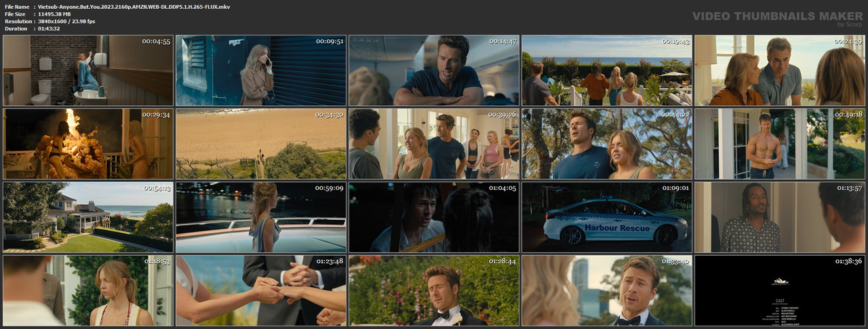Open the dark scene thumbnail 01:04:05
The height and width of the screenshot is (329, 868).
click(434, 217)
